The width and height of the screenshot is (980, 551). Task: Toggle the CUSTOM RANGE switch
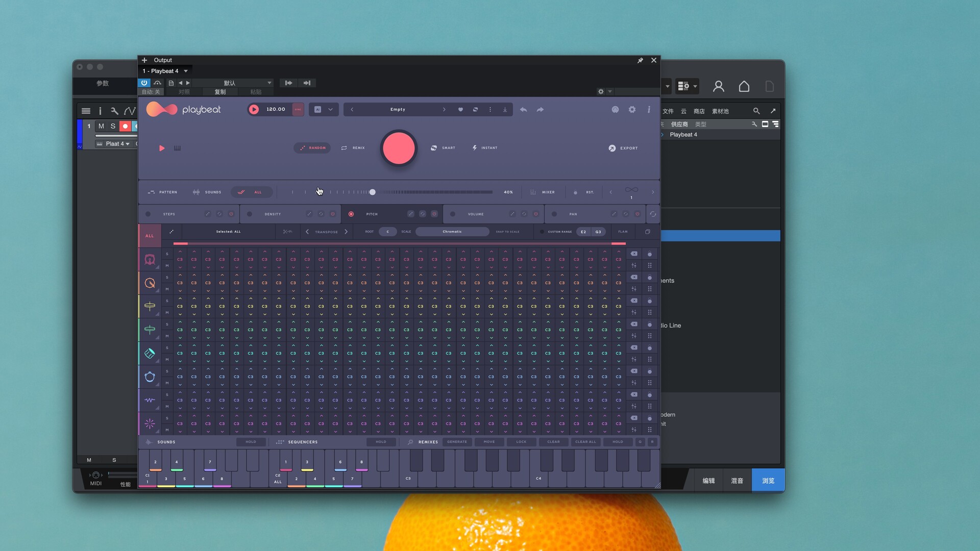[542, 232]
